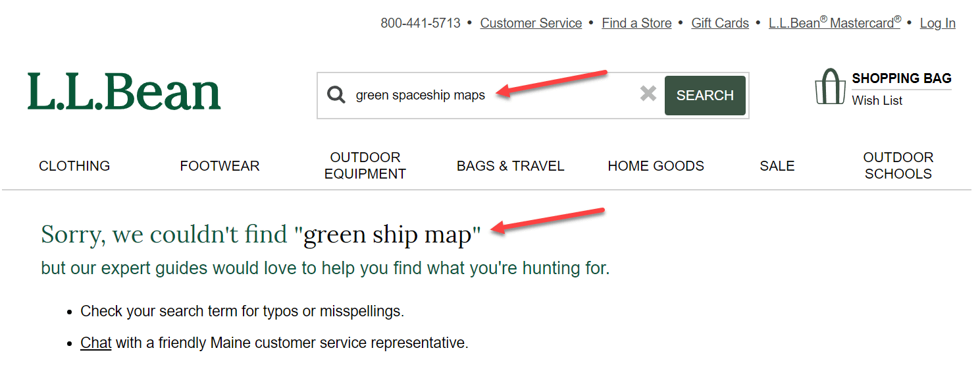This screenshot has height=371, width=980.
Task: Open the HOME GOODS menu
Action: [x=656, y=166]
